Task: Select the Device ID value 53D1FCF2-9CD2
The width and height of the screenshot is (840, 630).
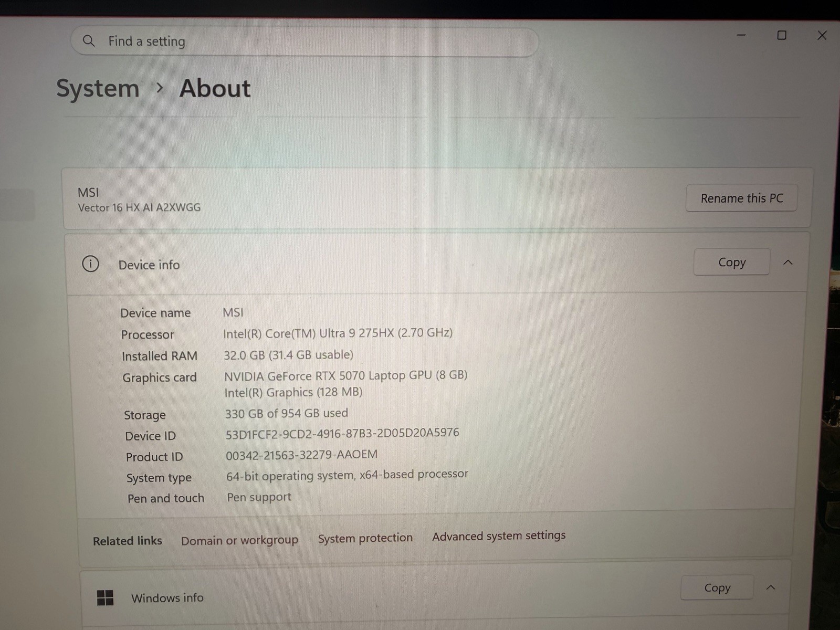Action: 342,434
